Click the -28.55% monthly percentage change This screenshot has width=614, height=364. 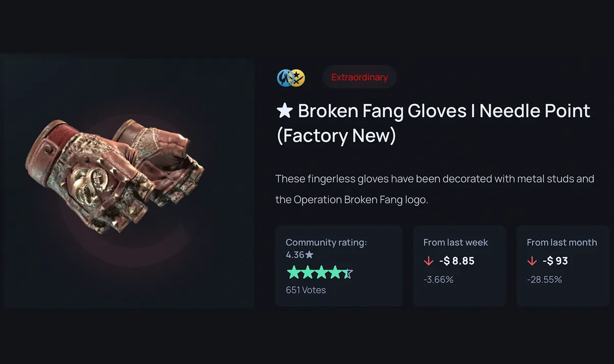(x=544, y=280)
